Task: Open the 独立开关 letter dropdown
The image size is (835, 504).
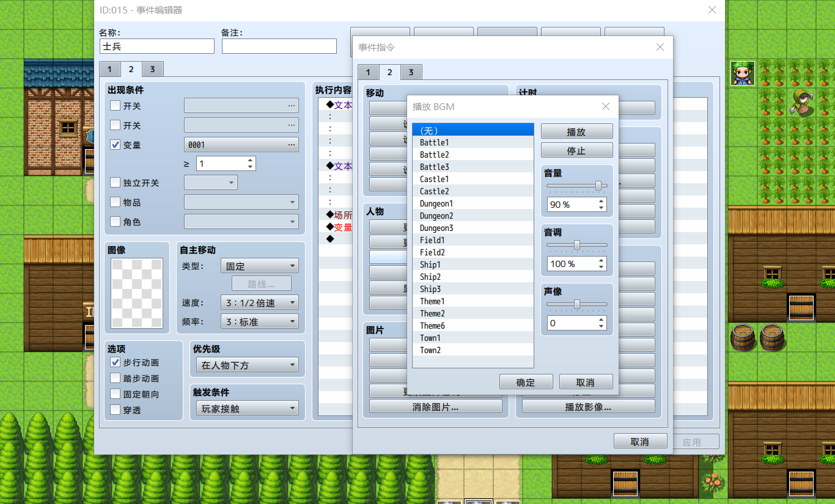Action: tap(211, 183)
